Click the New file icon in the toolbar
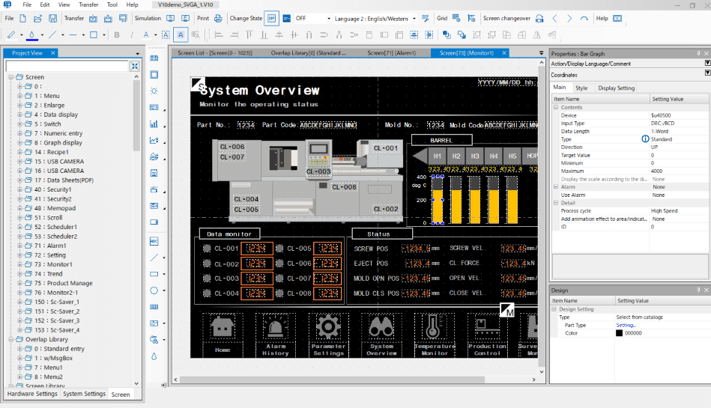Image resolution: width=711 pixels, height=408 pixels. click(x=23, y=19)
